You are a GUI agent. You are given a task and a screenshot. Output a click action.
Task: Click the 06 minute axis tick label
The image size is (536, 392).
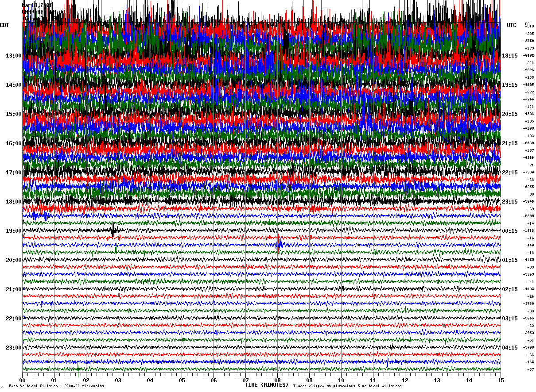pos(214,380)
